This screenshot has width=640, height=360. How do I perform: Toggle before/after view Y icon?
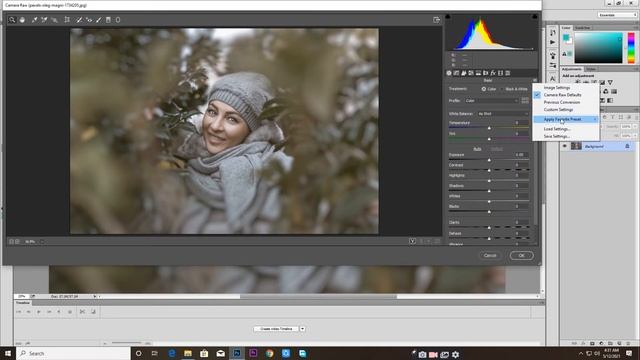pyautogui.click(x=412, y=241)
